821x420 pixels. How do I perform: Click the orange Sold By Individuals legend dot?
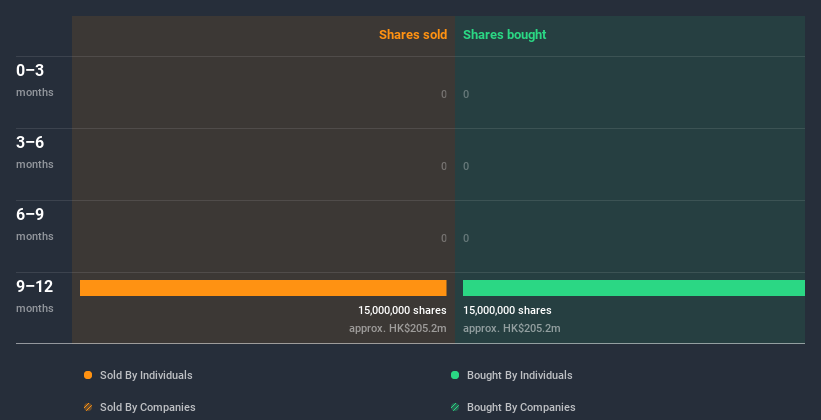pyautogui.click(x=88, y=375)
